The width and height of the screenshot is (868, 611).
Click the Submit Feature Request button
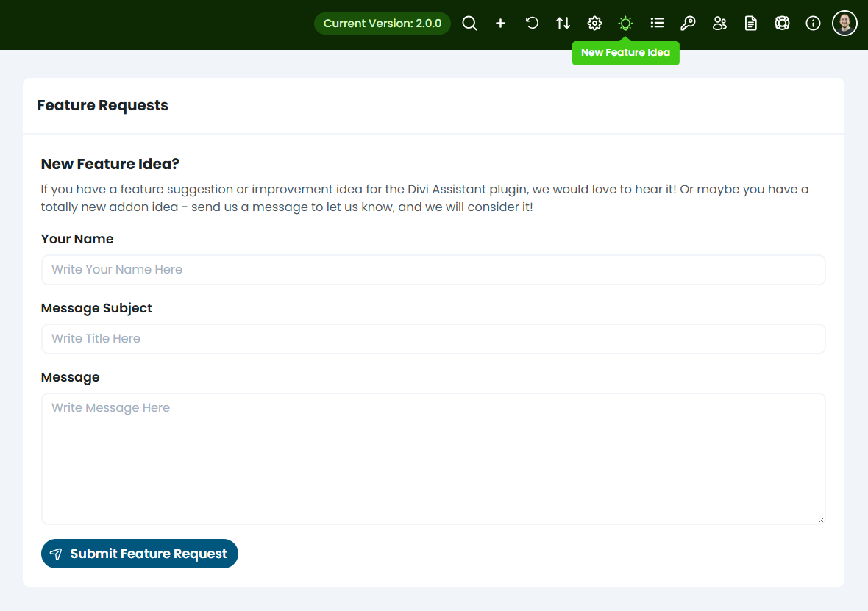tap(140, 554)
